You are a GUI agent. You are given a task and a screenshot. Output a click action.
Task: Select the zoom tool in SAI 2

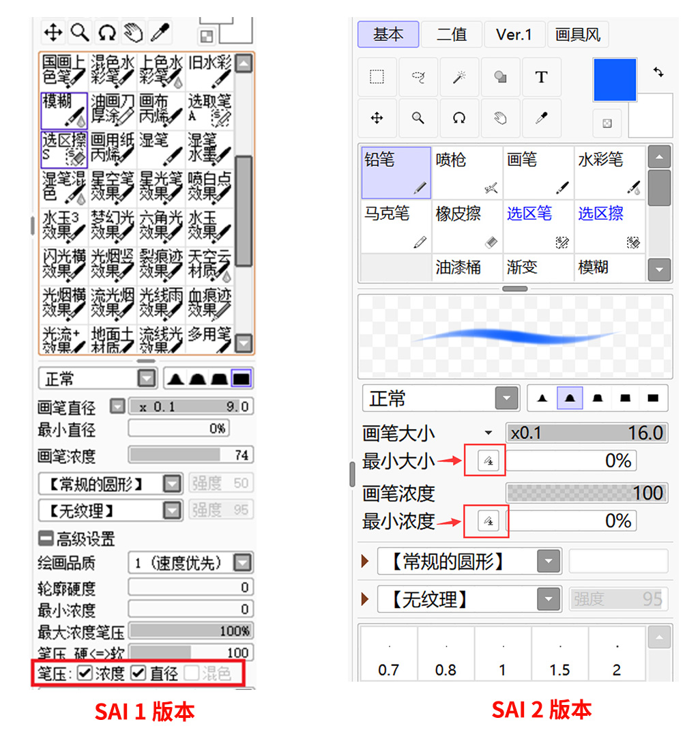click(418, 117)
